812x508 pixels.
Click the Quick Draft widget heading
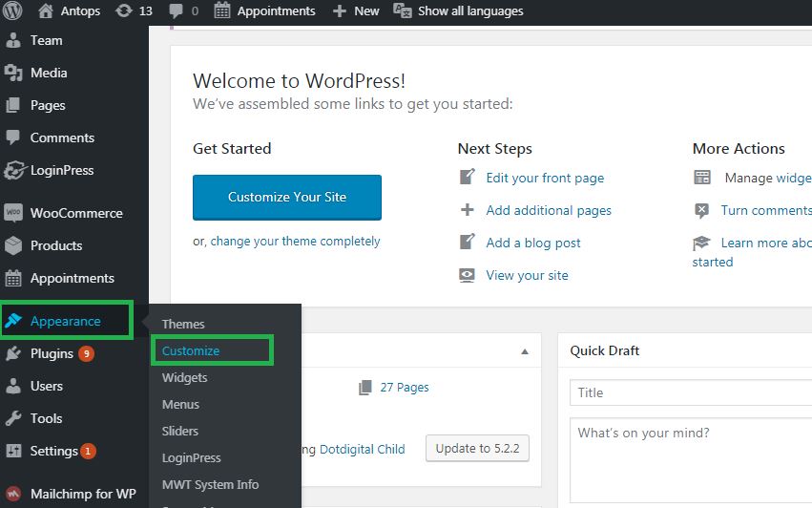(x=604, y=351)
